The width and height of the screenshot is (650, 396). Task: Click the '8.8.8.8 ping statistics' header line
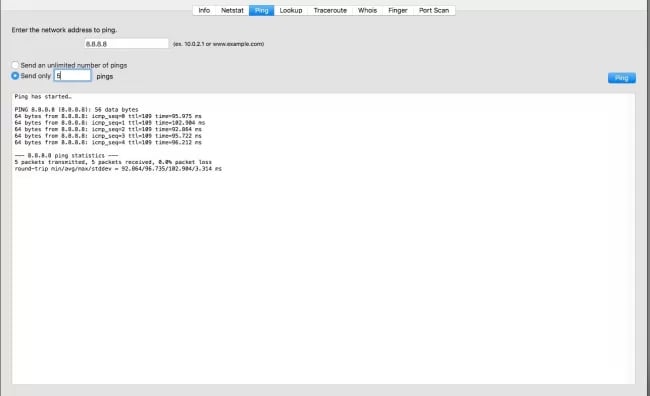(66, 156)
